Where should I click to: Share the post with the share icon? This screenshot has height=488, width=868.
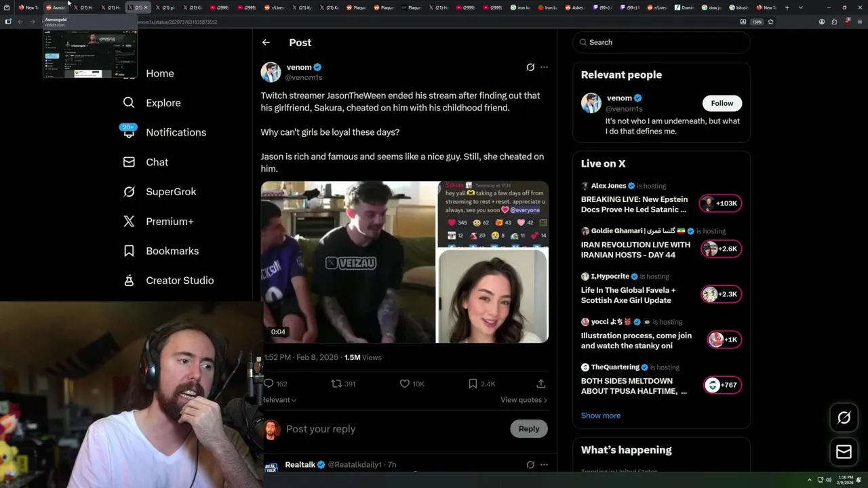[540, 384]
